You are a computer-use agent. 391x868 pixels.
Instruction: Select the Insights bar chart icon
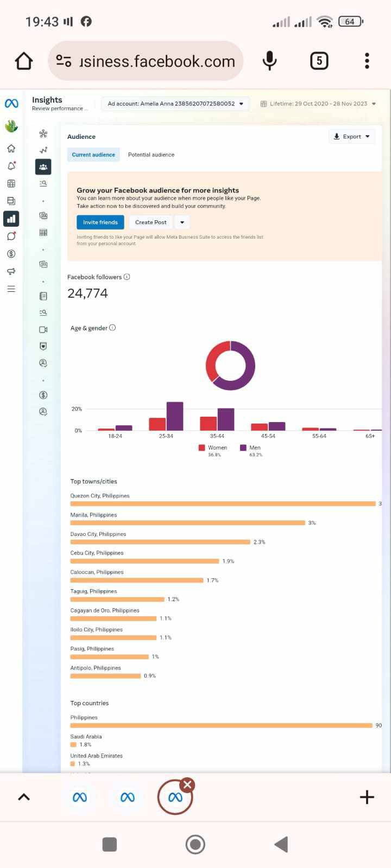click(11, 219)
